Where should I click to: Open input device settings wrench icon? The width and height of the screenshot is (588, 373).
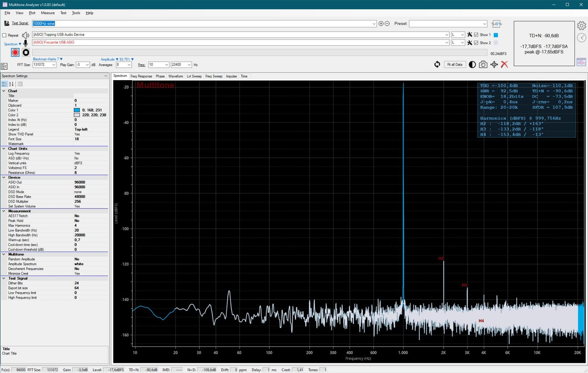(x=470, y=42)
